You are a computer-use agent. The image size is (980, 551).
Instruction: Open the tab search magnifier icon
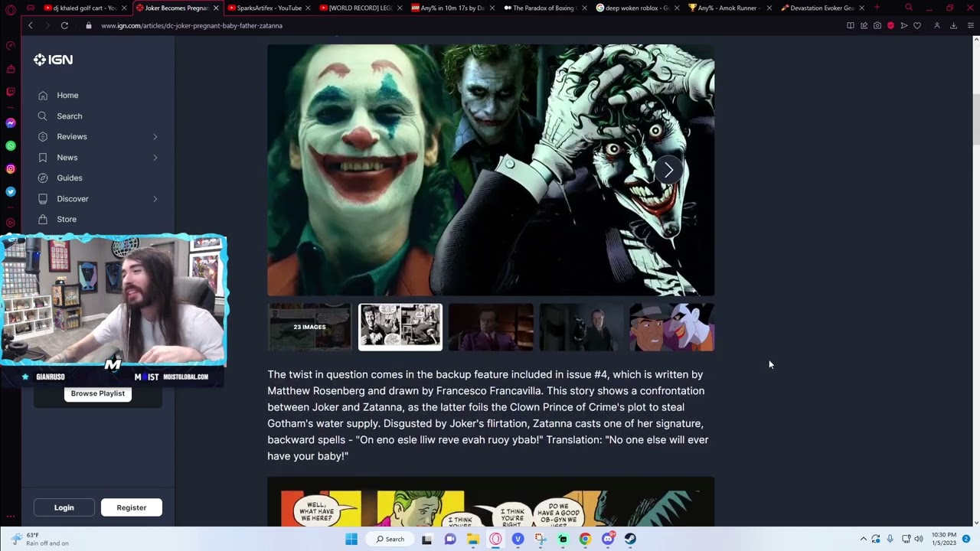tap(909, 8)
